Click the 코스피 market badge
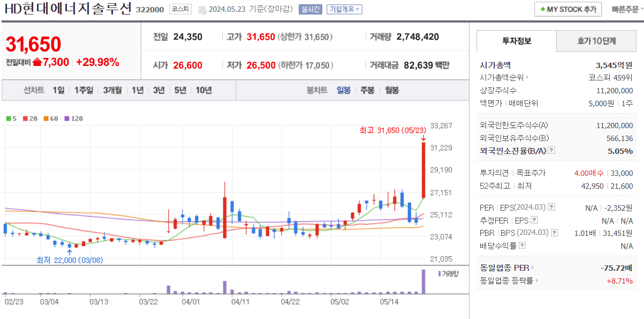 (x=179, y=9)
